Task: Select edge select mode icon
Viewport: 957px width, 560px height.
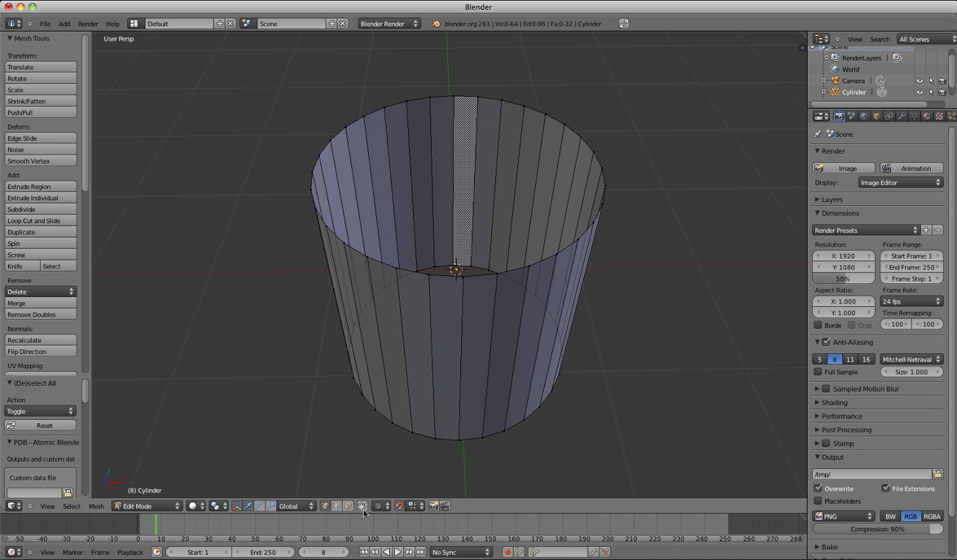Action: tap(336, 505)
